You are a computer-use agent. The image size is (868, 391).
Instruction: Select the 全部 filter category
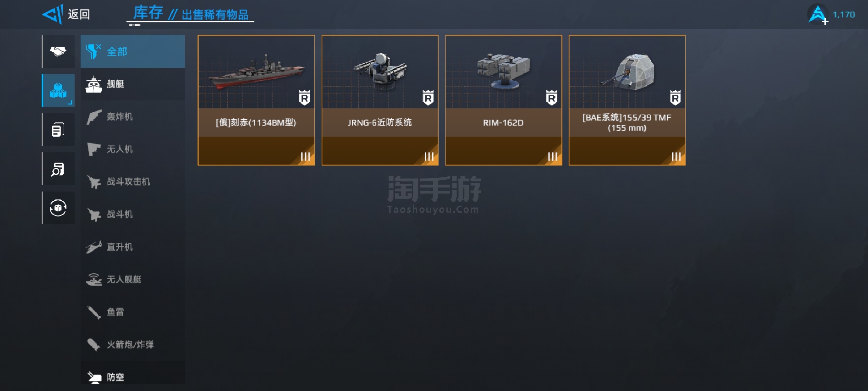tap(133, 51)
